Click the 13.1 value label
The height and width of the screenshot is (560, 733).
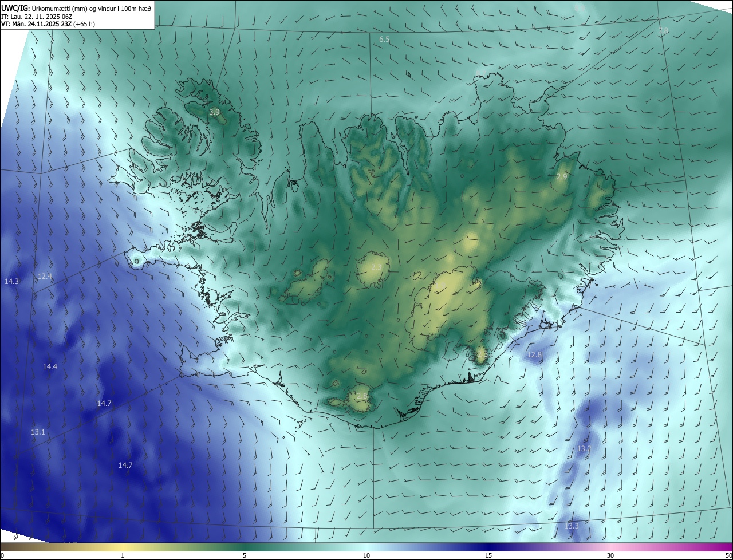click(x=38, y=432)
